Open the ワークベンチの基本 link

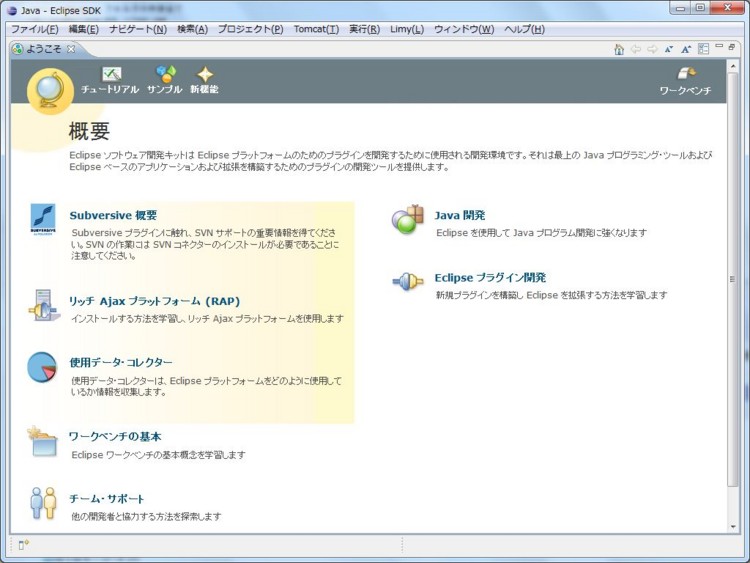coord(115,436)
